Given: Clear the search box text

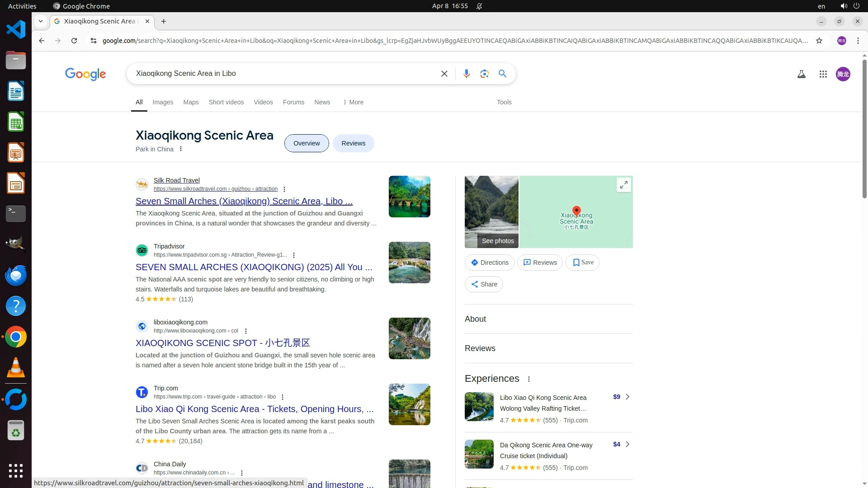Looking at the screenshot, I should click(444, 74).
